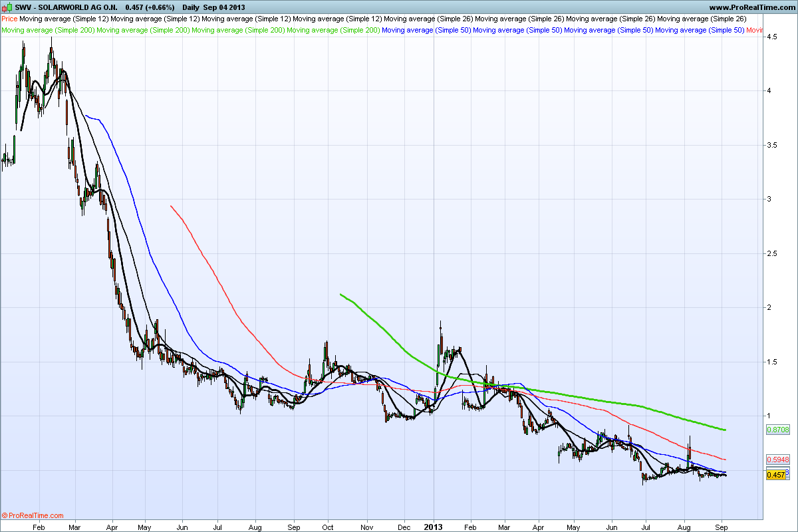
Task: Click the red Price legend label
Action: 10,19
